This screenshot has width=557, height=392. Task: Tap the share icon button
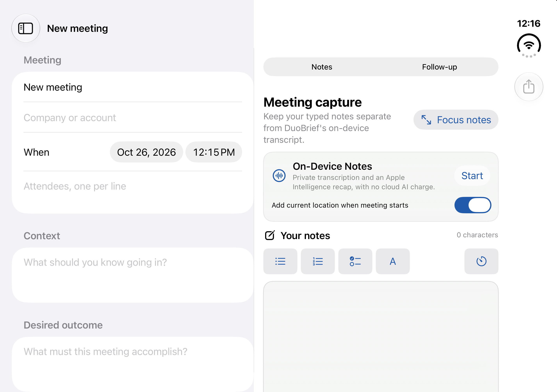pyautogui.click(x=529, y=87)
